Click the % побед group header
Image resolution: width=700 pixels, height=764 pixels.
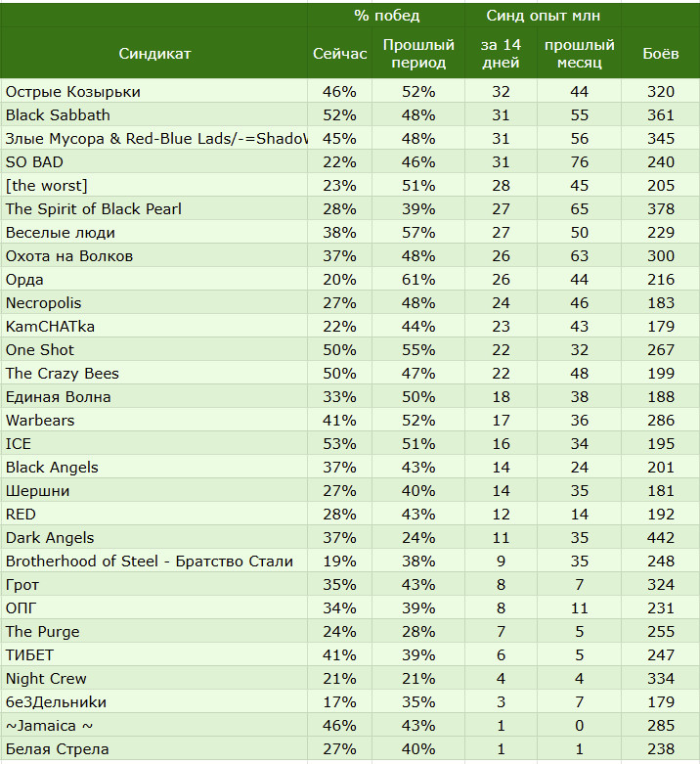coord(386,16)
